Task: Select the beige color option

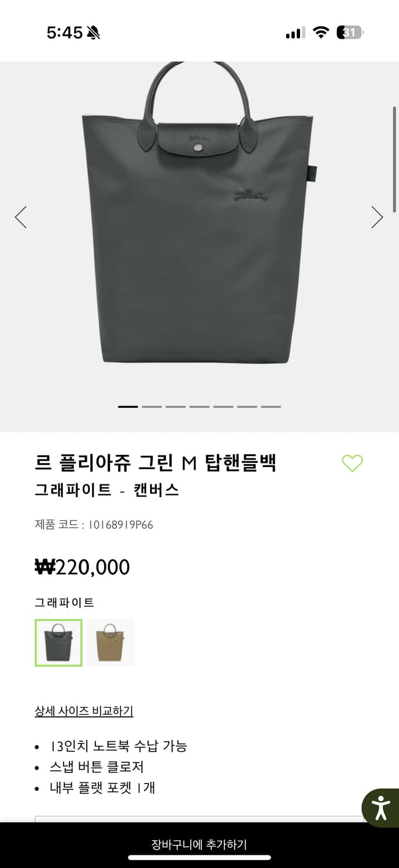Action: point(110,642)
